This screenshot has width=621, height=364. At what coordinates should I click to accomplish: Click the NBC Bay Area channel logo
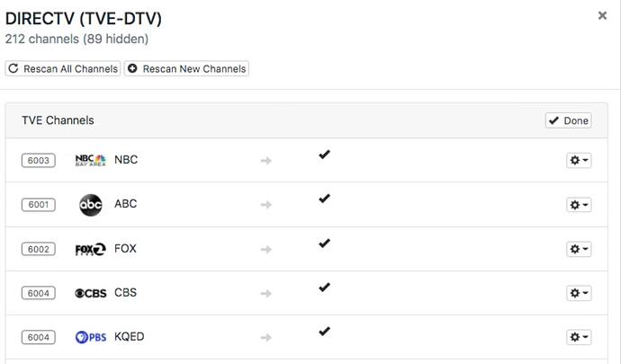click(90, 160)
